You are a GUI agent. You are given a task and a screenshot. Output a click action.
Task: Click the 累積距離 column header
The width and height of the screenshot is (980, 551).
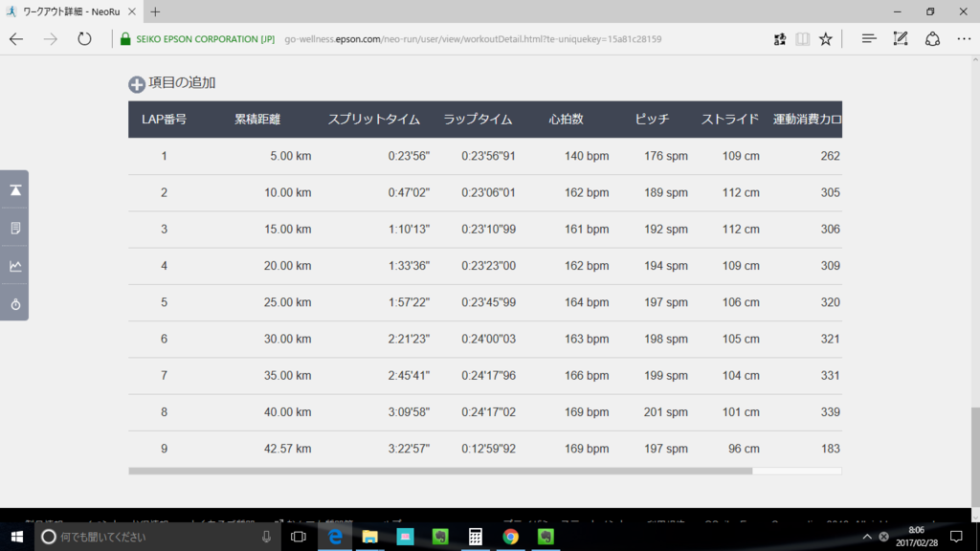coord(257,120)
